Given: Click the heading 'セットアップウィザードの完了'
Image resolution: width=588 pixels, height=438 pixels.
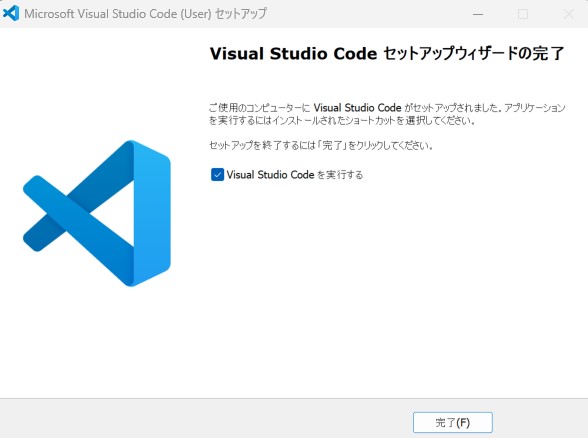Looking at the screenshot, I should 474,53.
